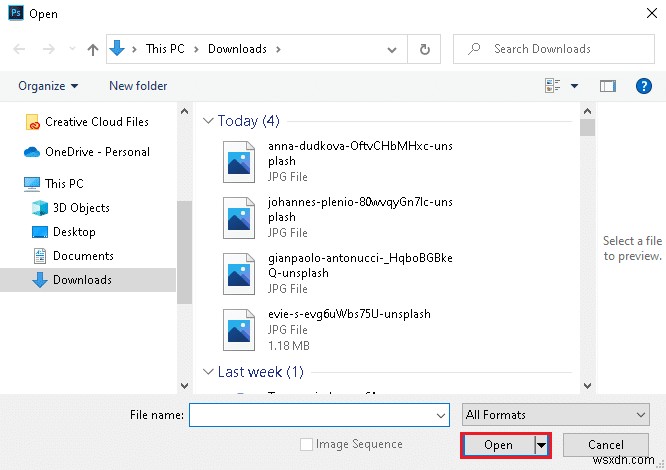
Task: Click the Refresh button in address bar
Action: click(425, 49)
